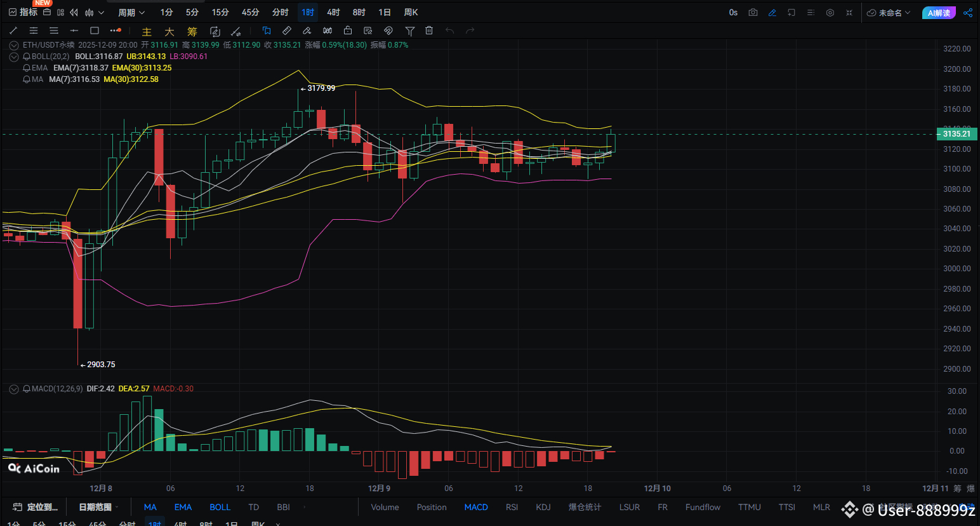
Task: Toggle the MACD alert bell
Action: [x=27, y=389]
